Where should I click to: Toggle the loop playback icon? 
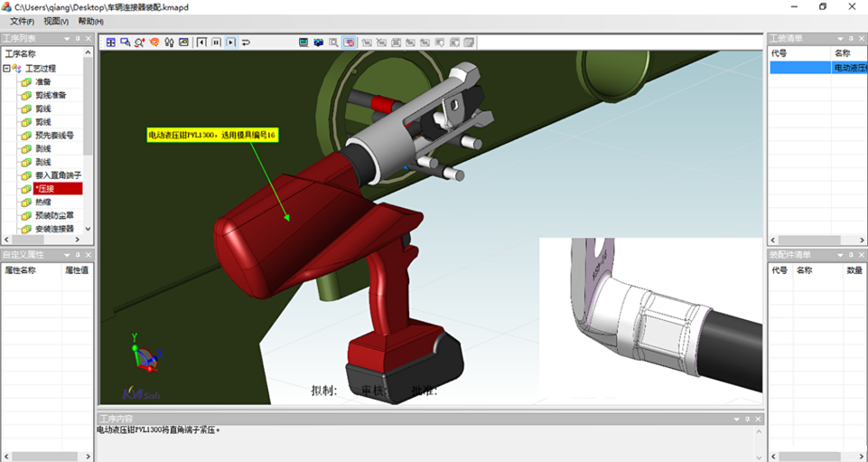[x=246, y=42]
